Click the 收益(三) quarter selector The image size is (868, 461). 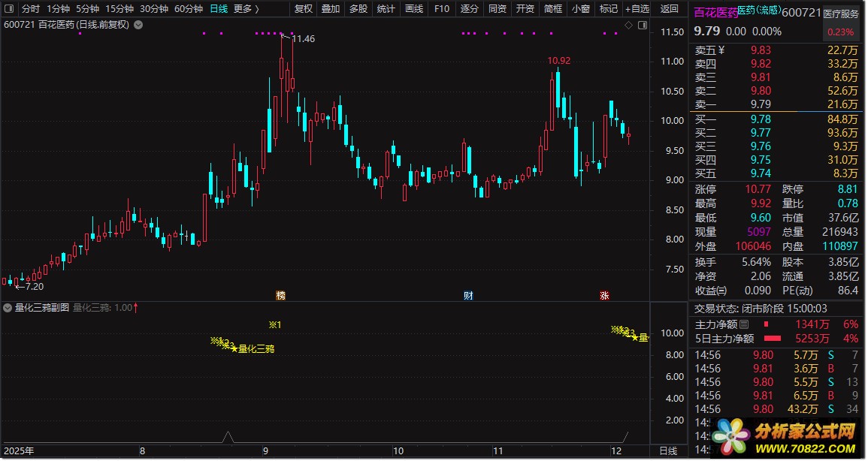pos(711,291)
